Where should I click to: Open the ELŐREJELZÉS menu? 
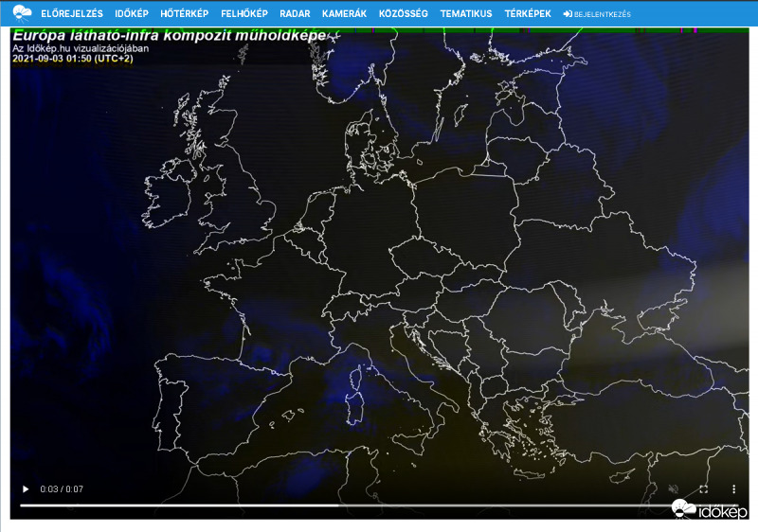[x=72, y=14]
